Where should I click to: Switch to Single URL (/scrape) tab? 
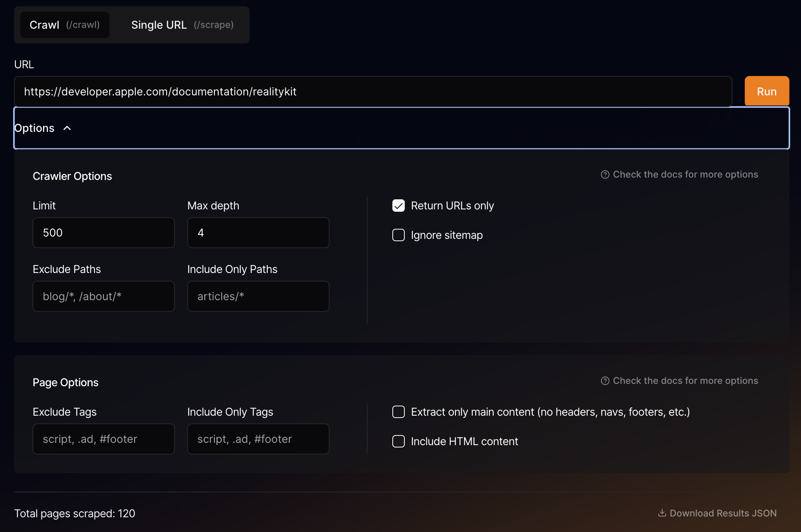point(182,25)
